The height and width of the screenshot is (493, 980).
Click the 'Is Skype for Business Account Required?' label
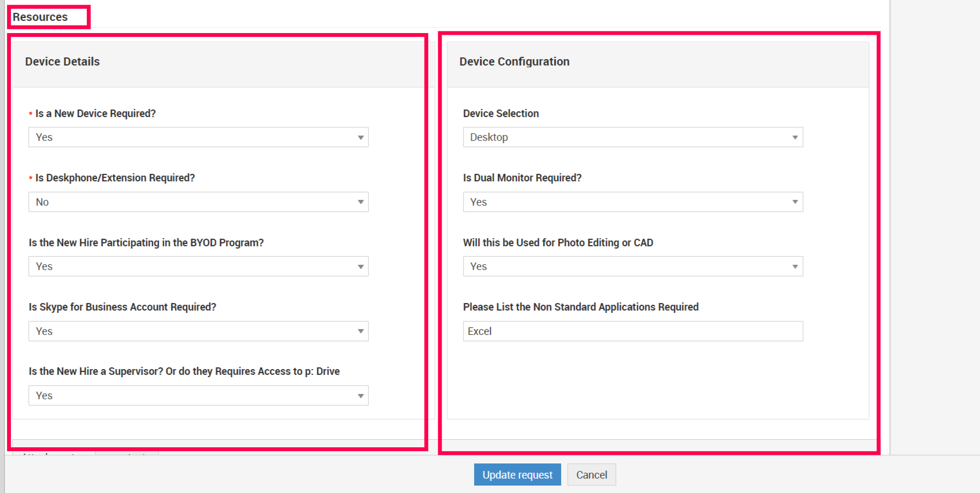coord(122,307)
